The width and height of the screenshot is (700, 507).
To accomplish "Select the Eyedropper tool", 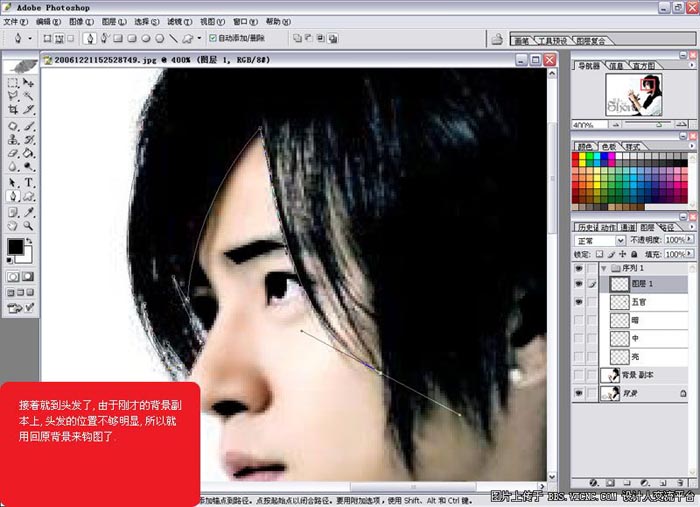I will (x=29, y=212).
